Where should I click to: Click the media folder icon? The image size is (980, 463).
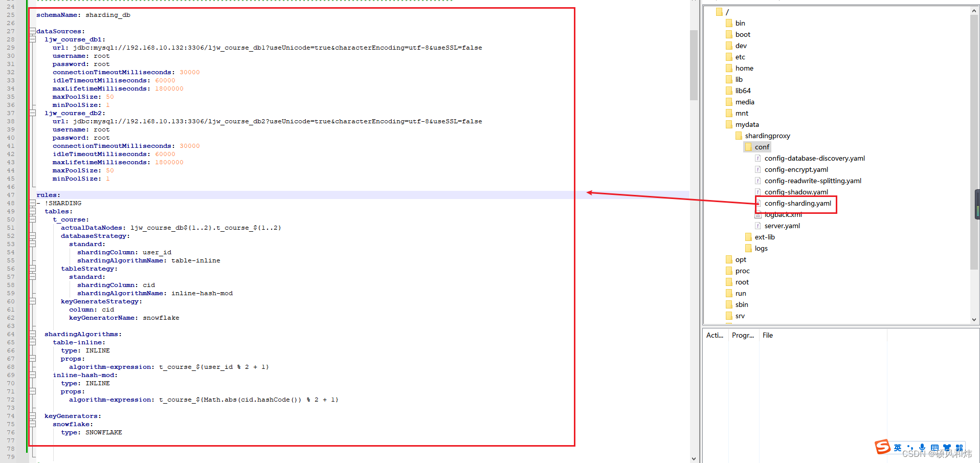click(729, 102)
